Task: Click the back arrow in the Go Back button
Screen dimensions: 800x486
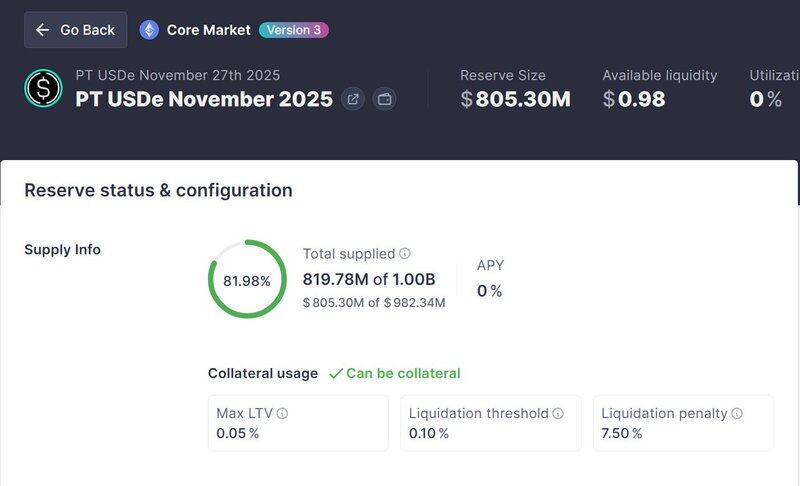Action: (42, 30)
